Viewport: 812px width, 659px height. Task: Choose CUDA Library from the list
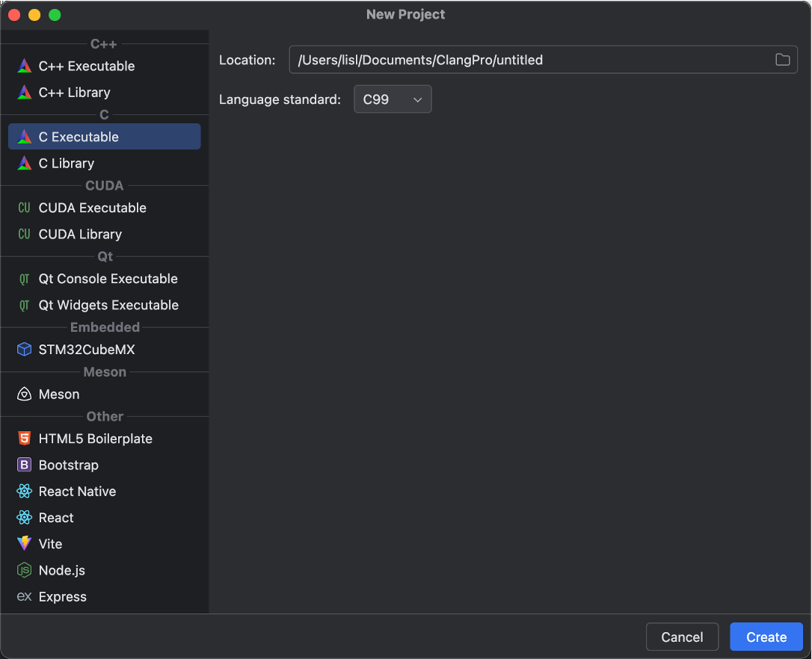tap(80, 235)
